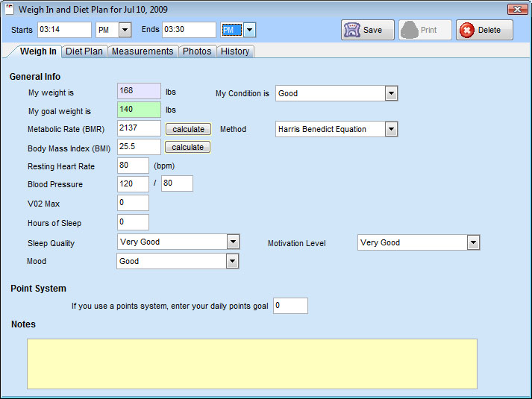
Task: Click the app icon in title bar
Action: (9, 9)
